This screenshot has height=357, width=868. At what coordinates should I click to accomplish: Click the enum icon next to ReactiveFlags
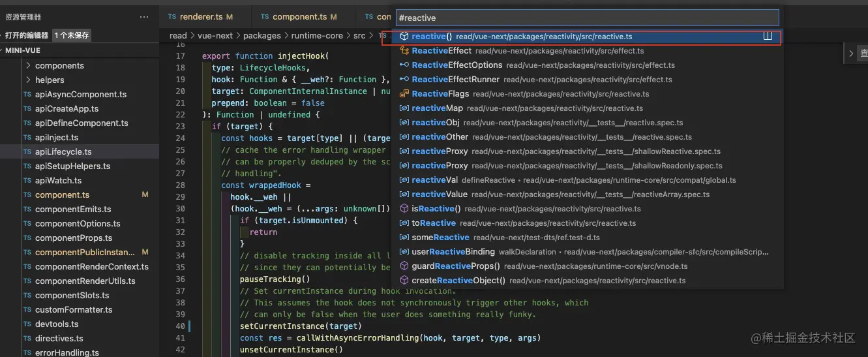[x=404, y=94]
